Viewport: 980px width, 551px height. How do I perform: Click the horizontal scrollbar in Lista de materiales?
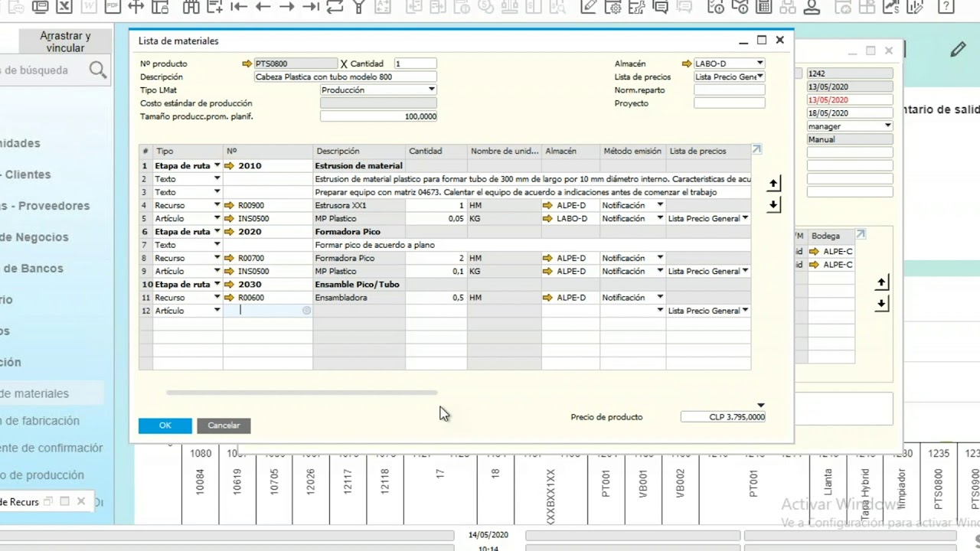pyautogui.click(x=302, y=393)
